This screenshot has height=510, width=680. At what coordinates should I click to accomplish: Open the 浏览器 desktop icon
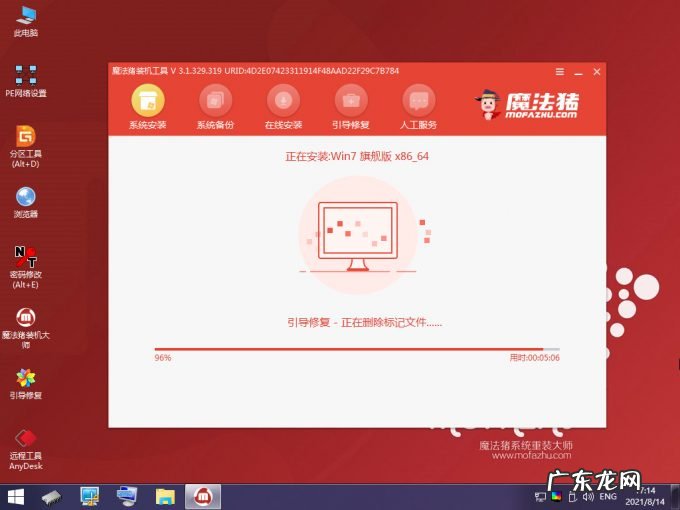(x=26, y=202)
